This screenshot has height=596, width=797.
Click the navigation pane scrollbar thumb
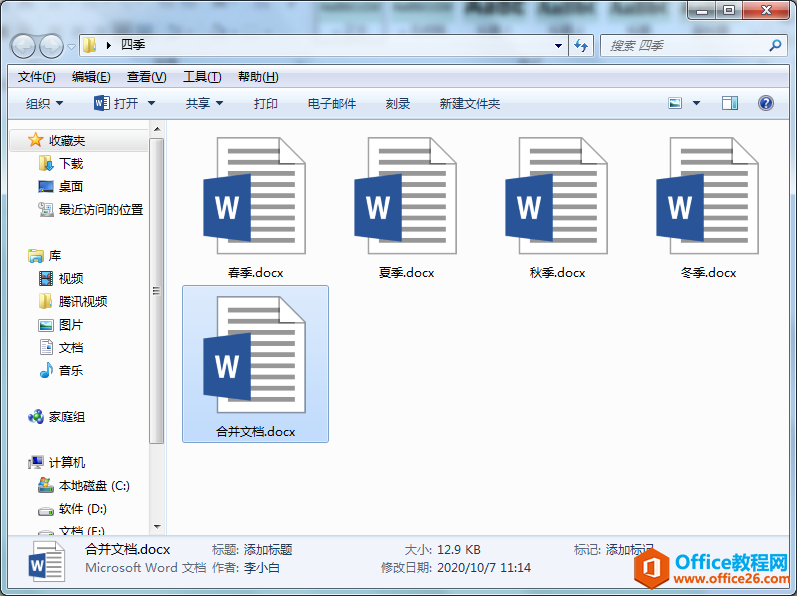[157, 291]
